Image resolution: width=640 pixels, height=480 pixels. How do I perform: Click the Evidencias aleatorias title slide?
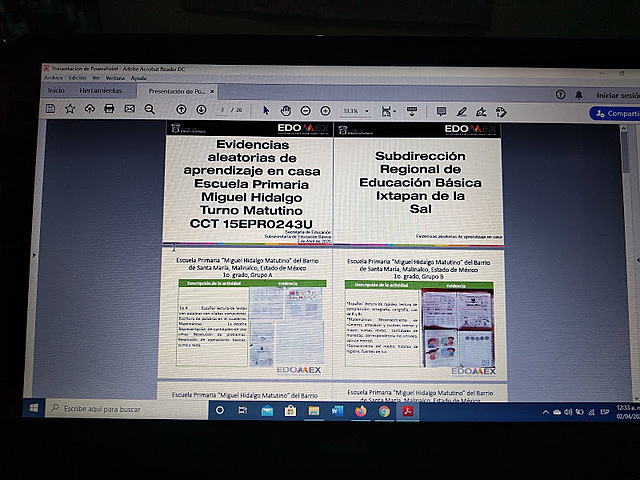click(x=248, y=183)
